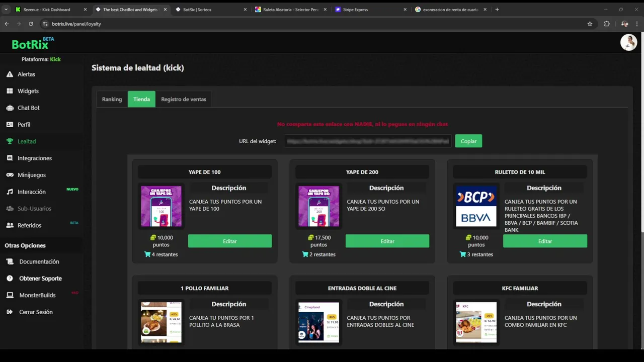Open the Referidos people icon

click(x=10, y=225)
